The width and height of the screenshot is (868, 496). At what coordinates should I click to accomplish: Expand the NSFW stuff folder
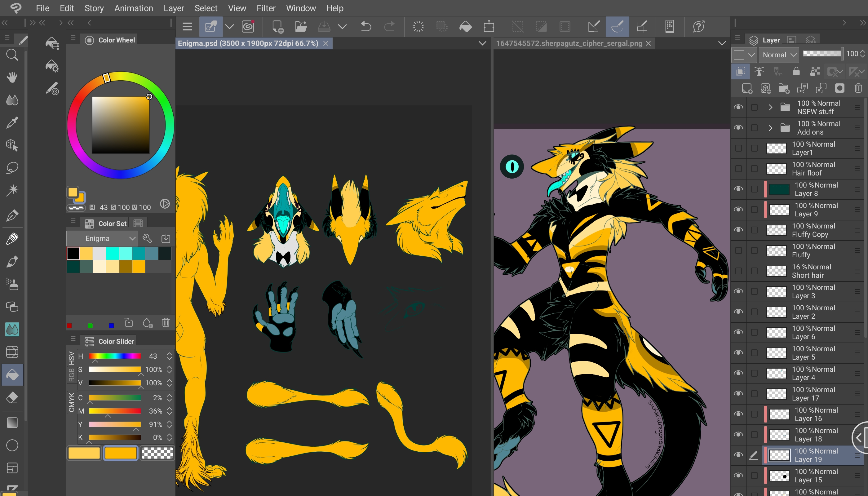[x=770, y=107]
